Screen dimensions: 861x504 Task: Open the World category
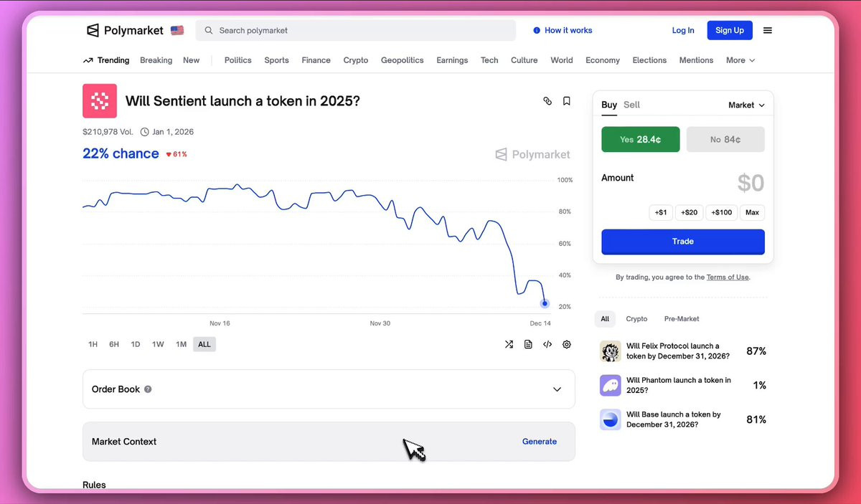[x=562, y=60]
